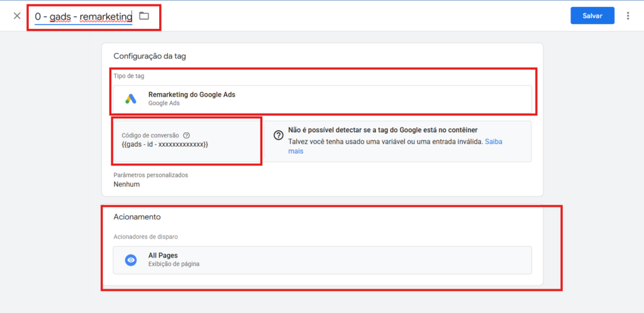Click 'Nenhum' under Parâmetros personalizados
Image resolution: width=644 pixels, height=313 pixels.
(x=126, y=185)
